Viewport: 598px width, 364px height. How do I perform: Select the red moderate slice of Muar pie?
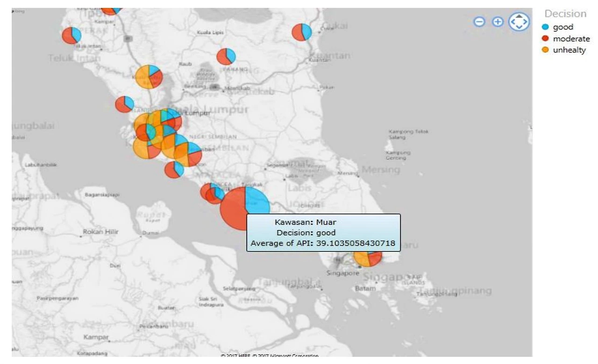234,208
